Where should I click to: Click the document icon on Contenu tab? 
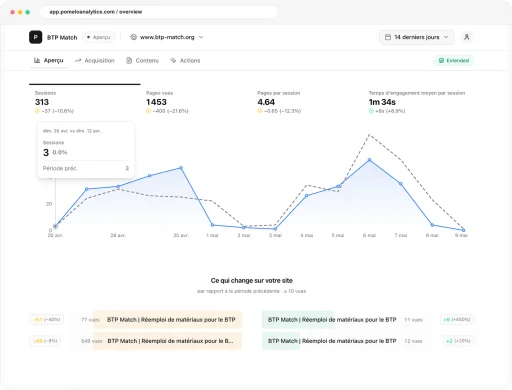point(129,60)
